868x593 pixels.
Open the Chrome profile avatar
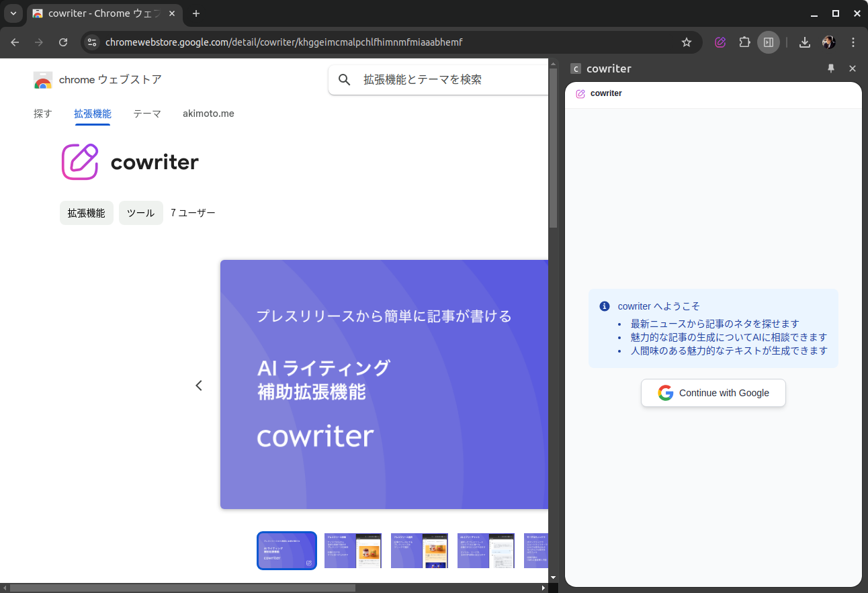pyautogui.click(x=829, y=42)
